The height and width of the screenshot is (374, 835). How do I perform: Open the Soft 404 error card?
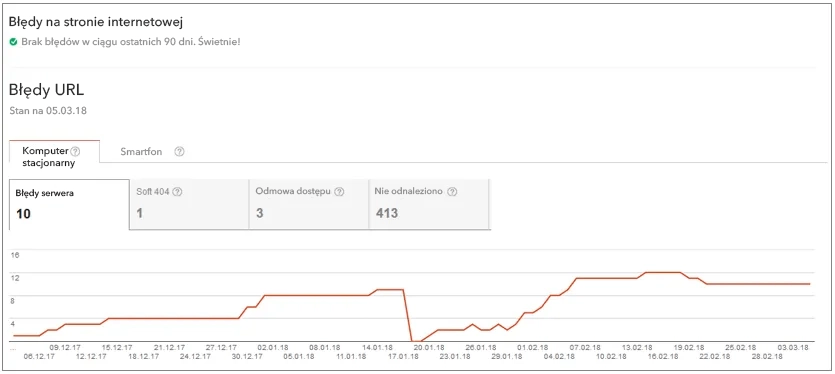(x=189, y=205)
